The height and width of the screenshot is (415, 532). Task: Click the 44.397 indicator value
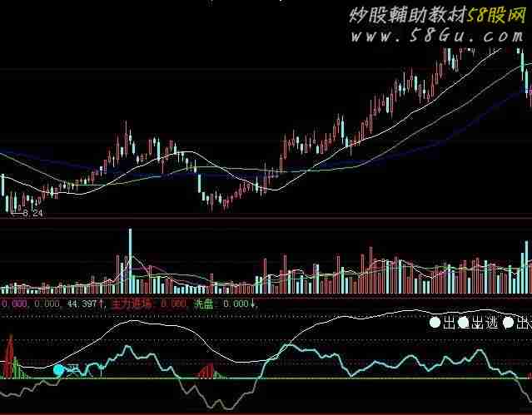[x=82, y=304]
